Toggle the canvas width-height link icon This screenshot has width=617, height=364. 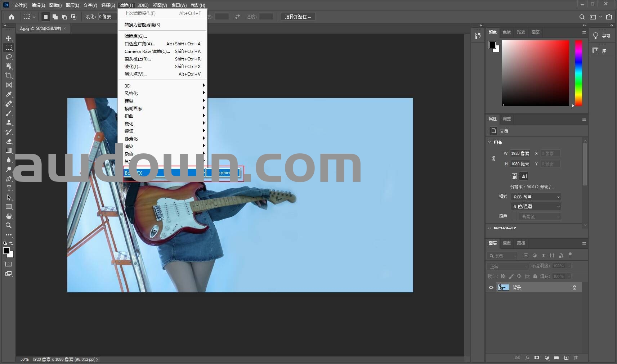tap(494, 158)
